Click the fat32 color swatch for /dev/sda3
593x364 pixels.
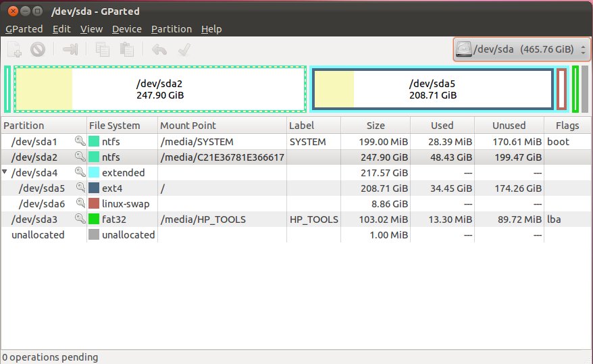click(x=94, y=219)
